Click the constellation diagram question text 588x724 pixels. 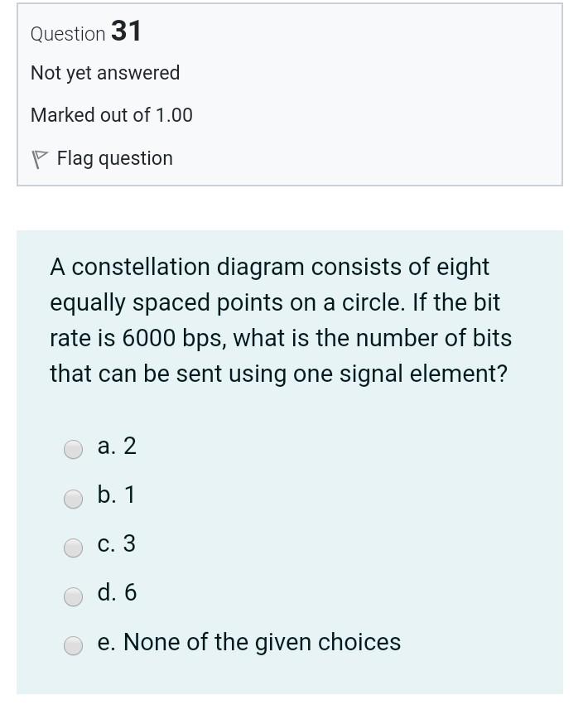pos(282,320)
